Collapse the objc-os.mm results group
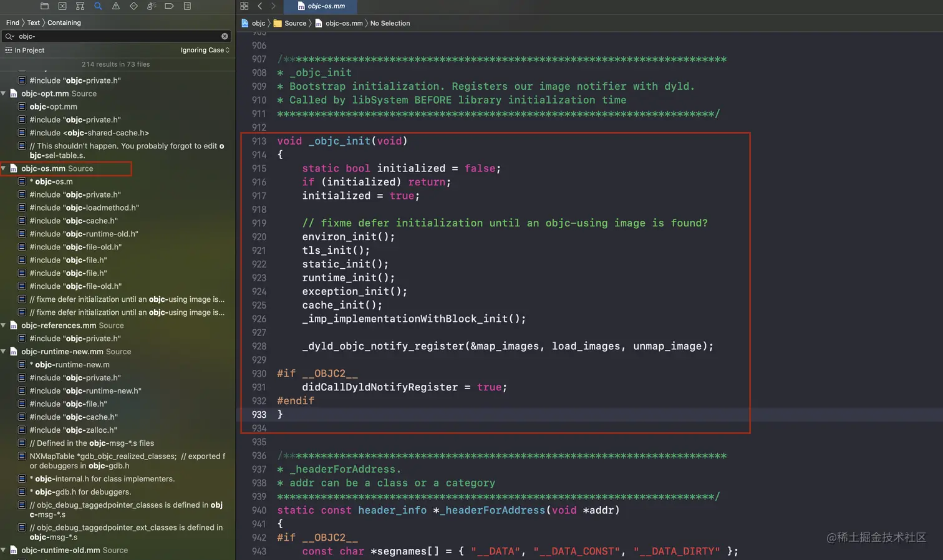 pyautogui.click(x=4, y=168)
